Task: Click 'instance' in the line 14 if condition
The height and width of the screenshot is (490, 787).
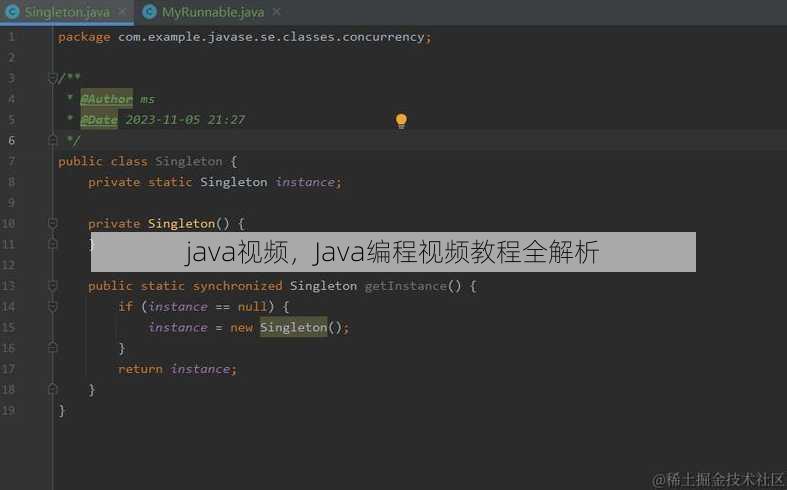Action: (178, 307)
